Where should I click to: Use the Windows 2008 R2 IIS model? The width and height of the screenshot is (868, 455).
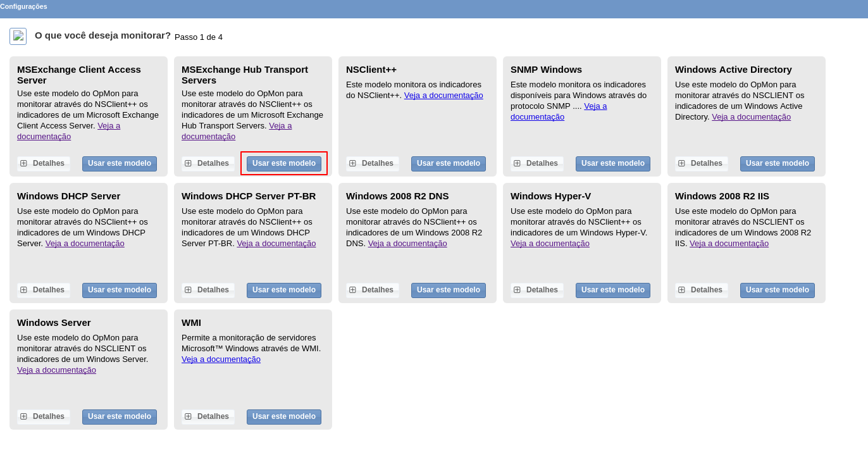(x=778, y=290)
